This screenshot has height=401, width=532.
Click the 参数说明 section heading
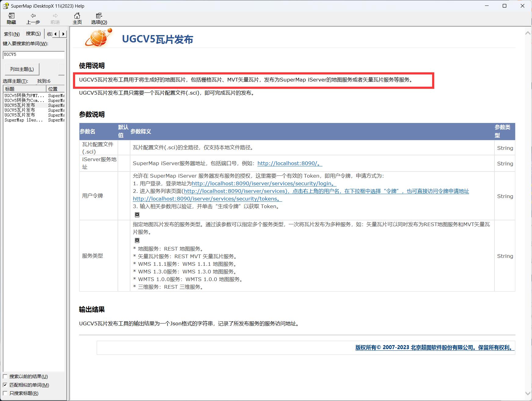coord(92,114)
